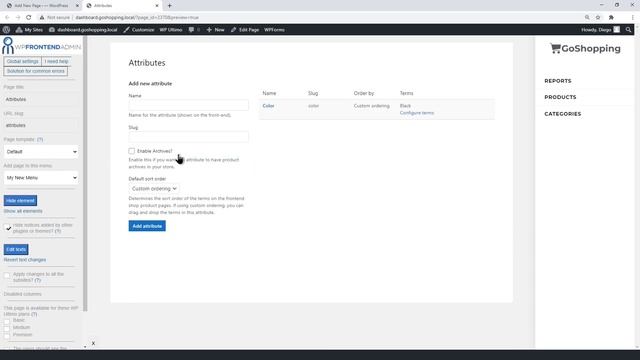
Task: Toggle hide notices from other plugins checkbox
Action: [8, 228]
